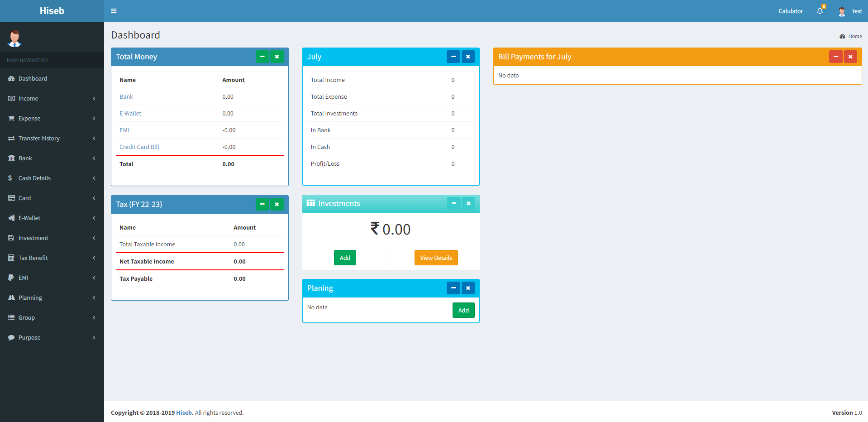Click View Details for investments

click(x=436, y=258)
